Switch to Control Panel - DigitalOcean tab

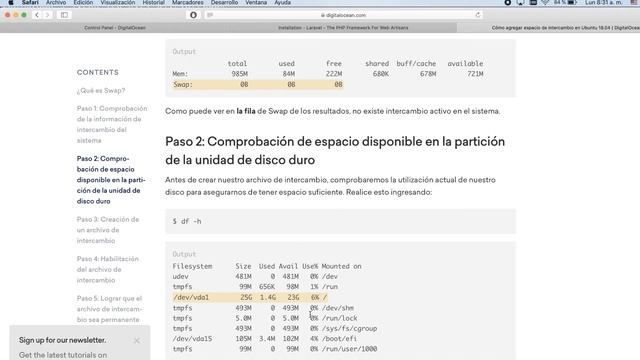click(x=115, y=28)
